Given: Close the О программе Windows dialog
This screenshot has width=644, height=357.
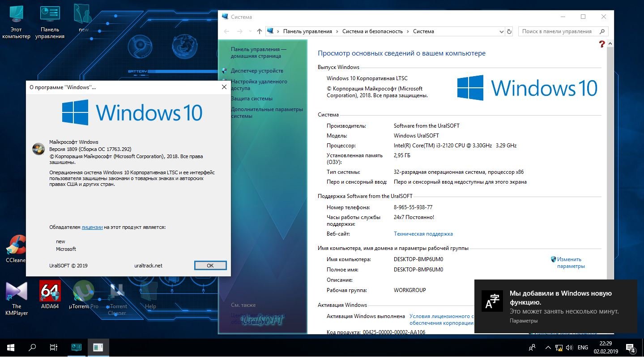Looking at the screenshot, I should 224,87.
